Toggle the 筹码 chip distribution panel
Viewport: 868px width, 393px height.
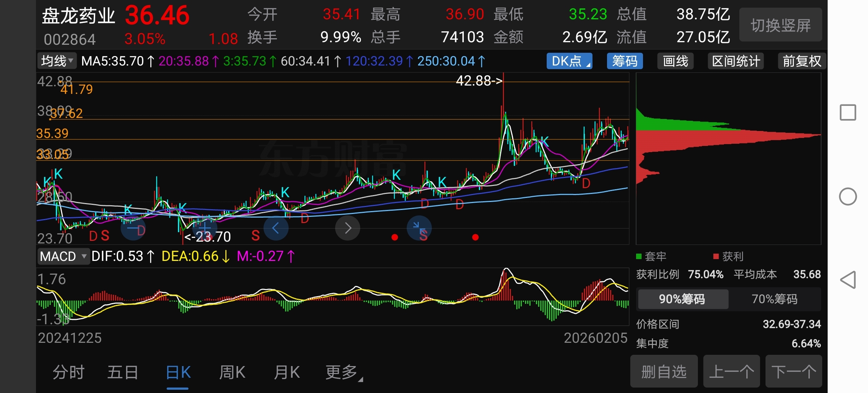point(624,61)
